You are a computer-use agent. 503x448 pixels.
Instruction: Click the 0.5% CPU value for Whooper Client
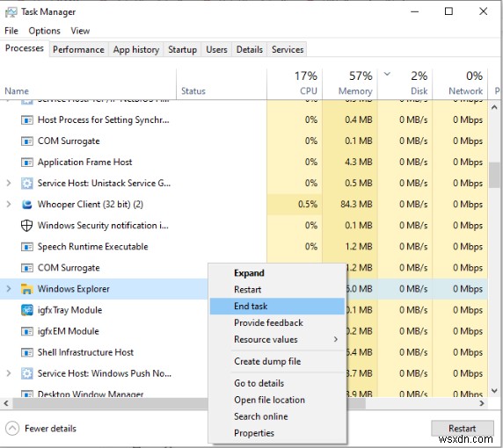pyautogui.click(x=308, y=205)
